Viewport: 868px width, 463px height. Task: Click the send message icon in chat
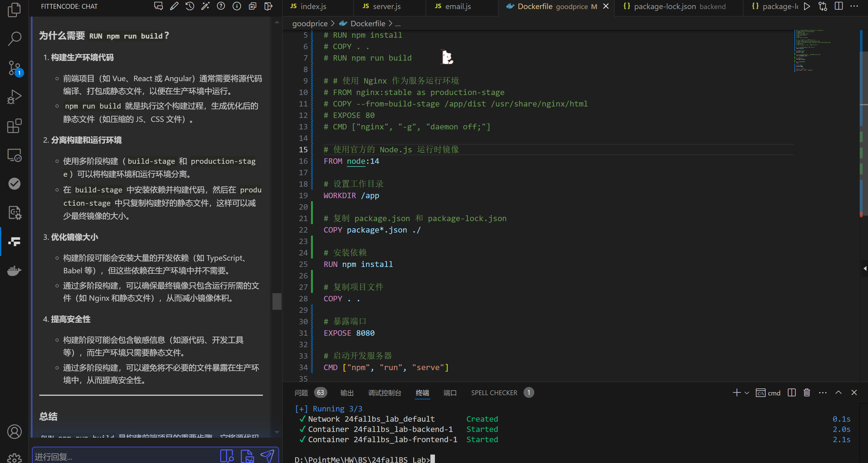(267, 456)
